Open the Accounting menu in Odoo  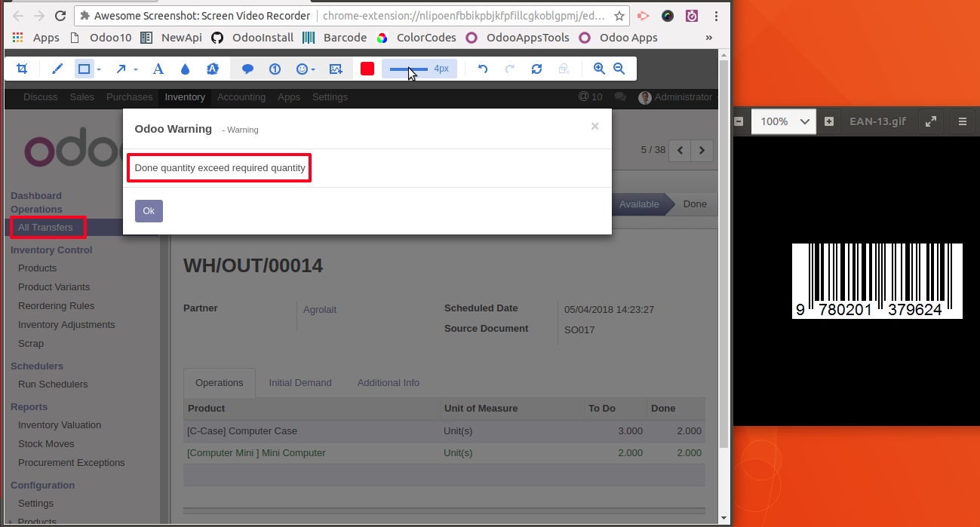[241, 97]
